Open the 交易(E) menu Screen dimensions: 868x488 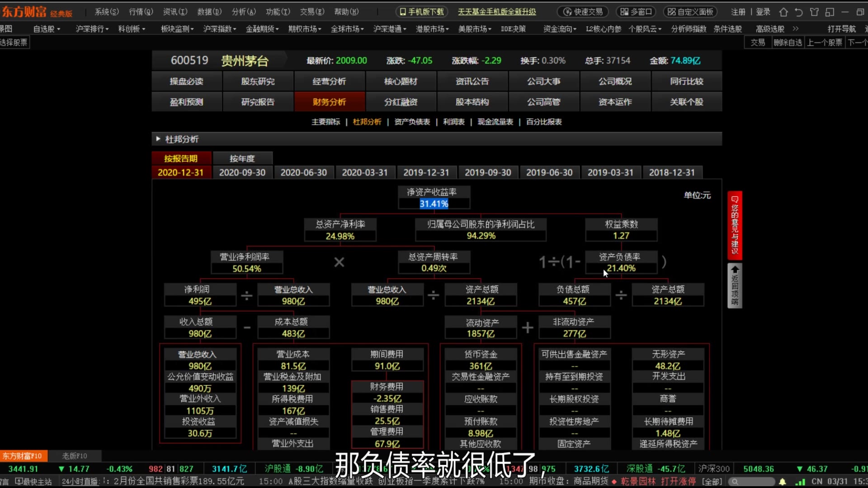pos(312,12)
